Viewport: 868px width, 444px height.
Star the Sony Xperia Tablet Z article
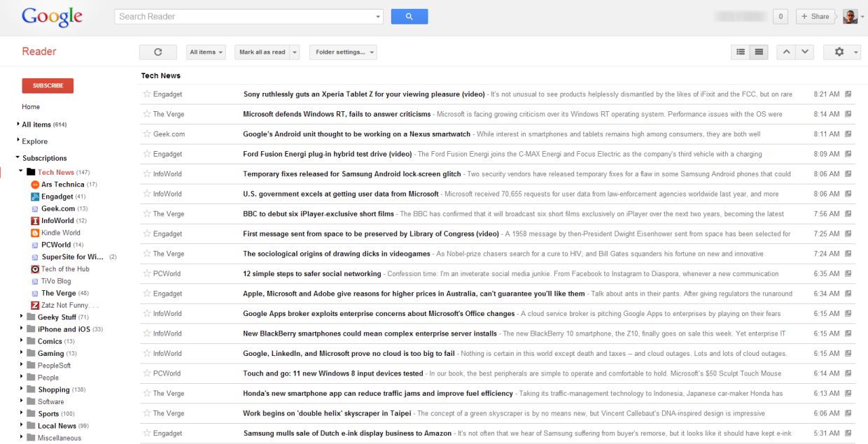[147, 94]
